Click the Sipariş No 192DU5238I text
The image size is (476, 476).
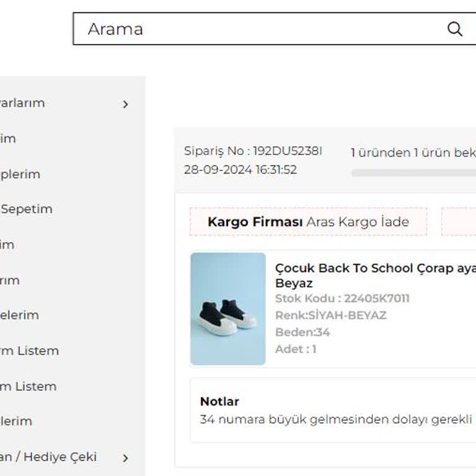253,151
